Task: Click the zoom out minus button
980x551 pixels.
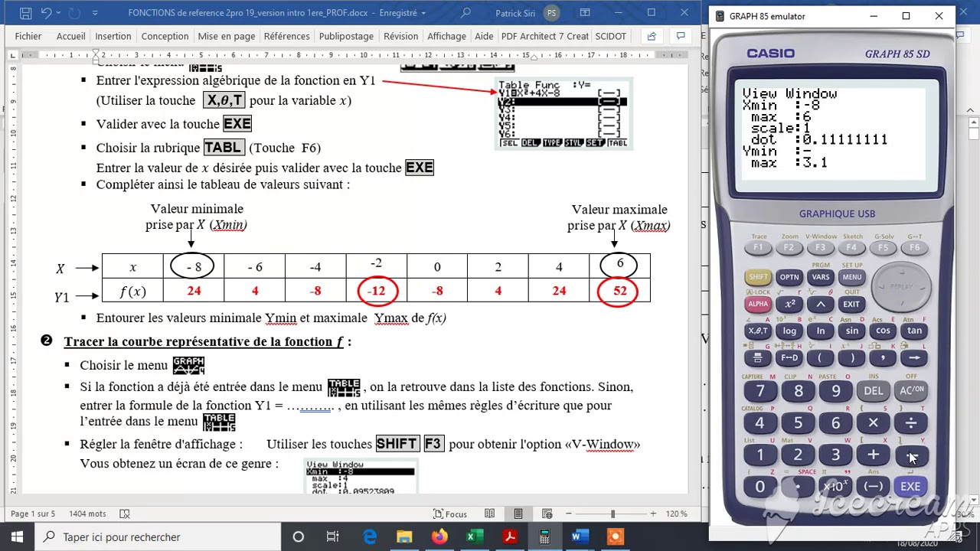Action: [569, 514]
